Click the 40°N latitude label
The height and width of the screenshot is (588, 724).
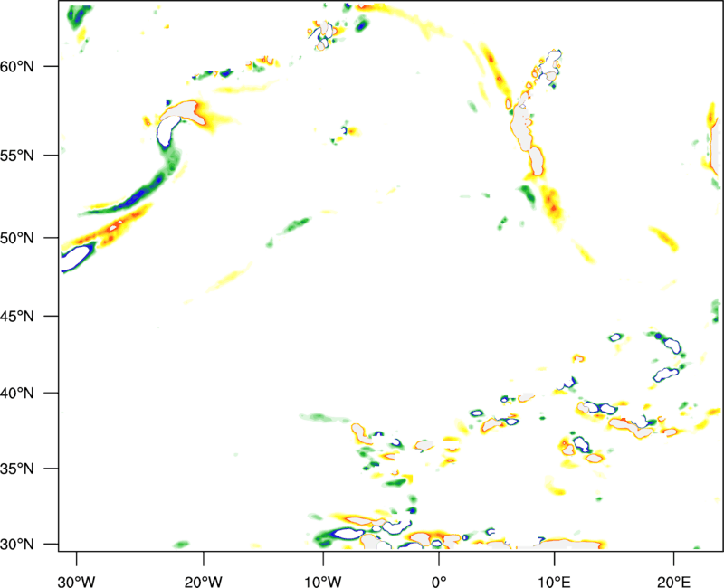coord(17,394)
